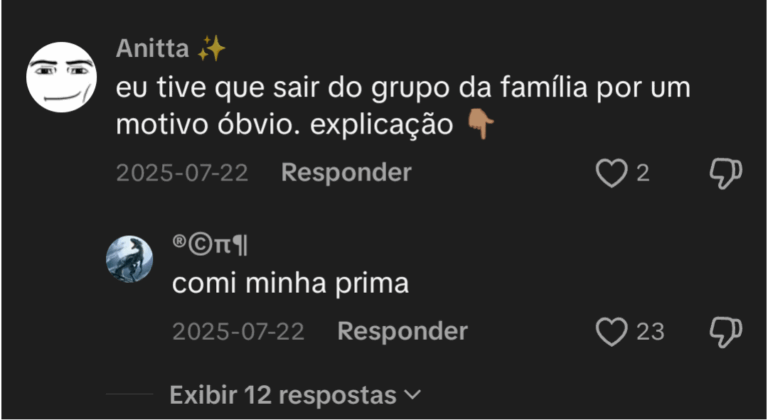Dislike Anitta's comment with the thumbs-down icon
768x420 pixels.
coord(725,173)
